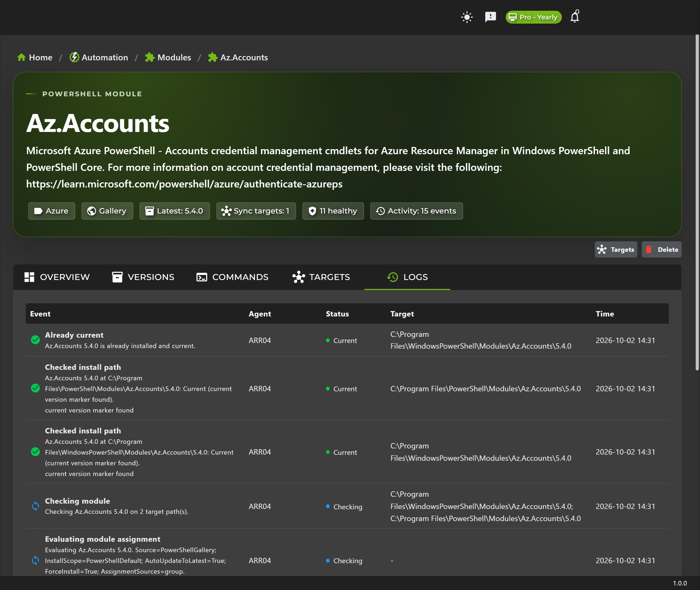Click the Az.Accounts module title heading
Image resolution: width=700 pixels, height=590 pixels.
tap(98, 123)
